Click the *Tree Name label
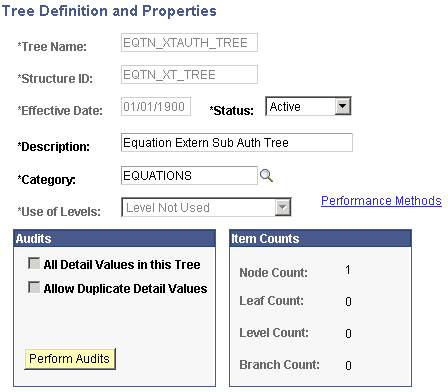 pyautogui.click(x=52, y=47)
